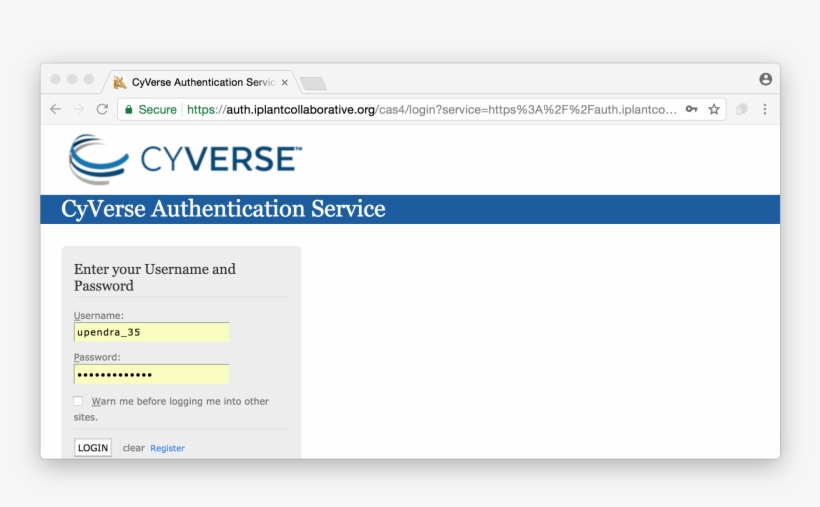Click the 'clear' button
This screenshot has width=820, height=507.
point(133,448)
